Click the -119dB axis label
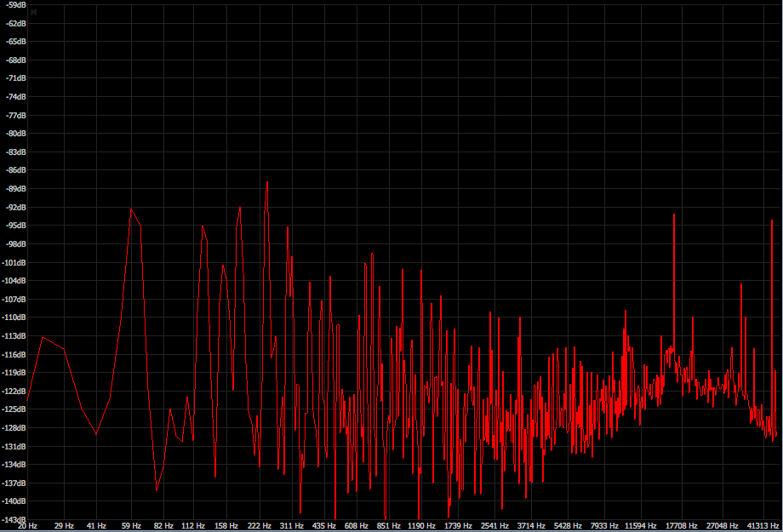The image size is (783, 532). pyautogui.click(x=14, y=372)
